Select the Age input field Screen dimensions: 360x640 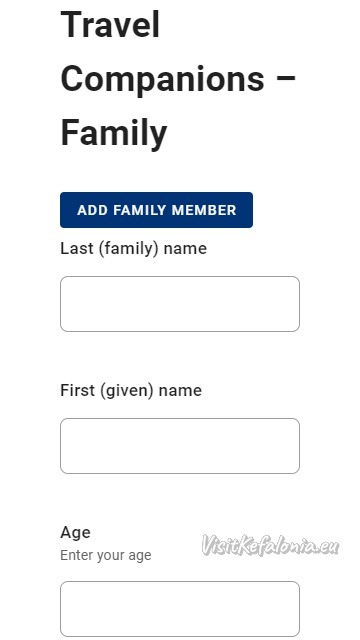coord(180,609)
